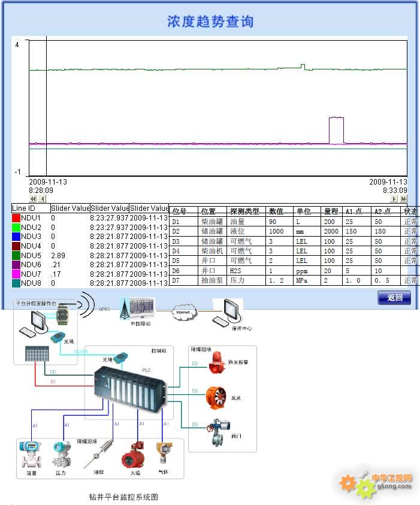Click the 平台分控室操作台 computer icon
The height and width of the screenshot is (505, 420).
pos(34,324)
